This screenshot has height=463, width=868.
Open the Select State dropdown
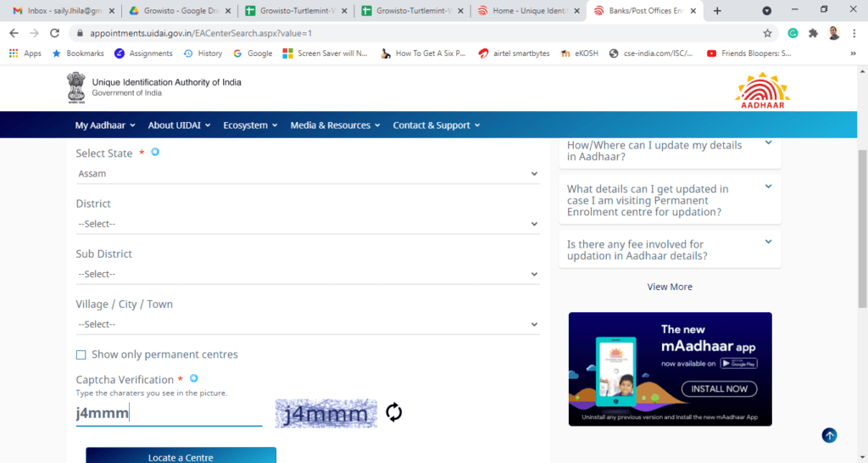[x=307, y=174]
